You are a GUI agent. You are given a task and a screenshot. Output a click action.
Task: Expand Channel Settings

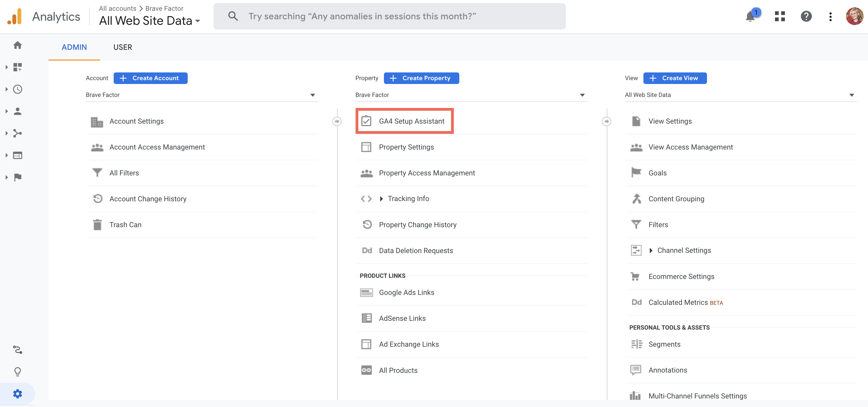click(651, 250)
